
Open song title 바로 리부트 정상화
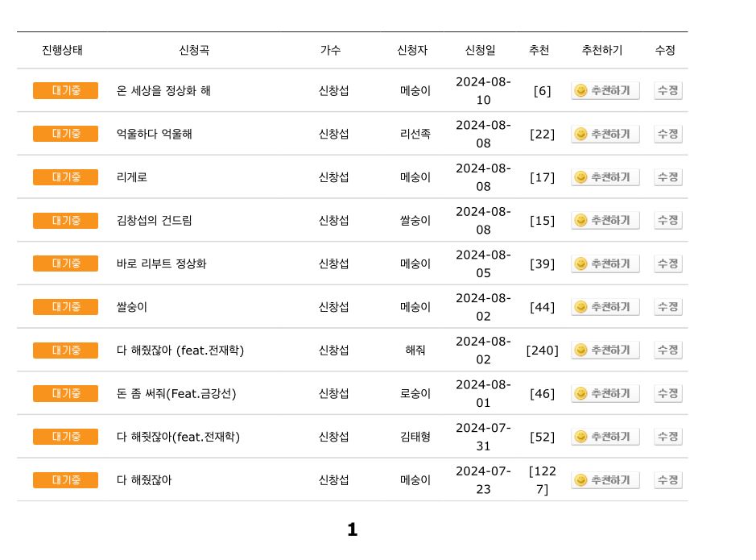pos(161,263)
